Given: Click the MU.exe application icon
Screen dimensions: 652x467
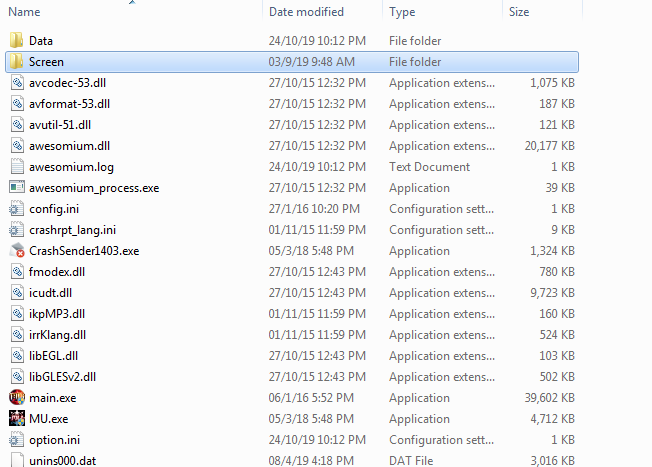Looking at the screenshot, I should (16, 419).
